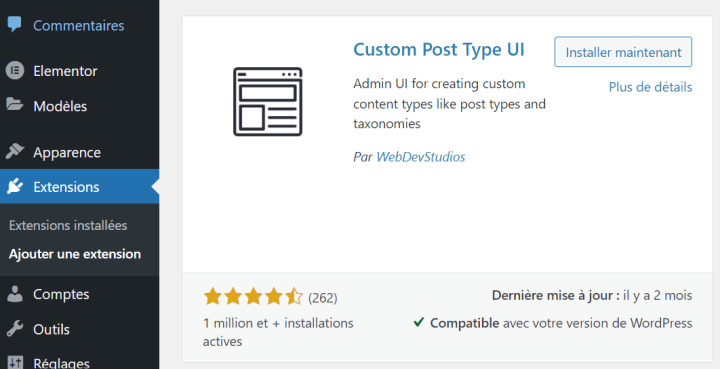Screen dimensions: 720x369
Task: Open the Custom Post Type UI title link
Action: 439,50
